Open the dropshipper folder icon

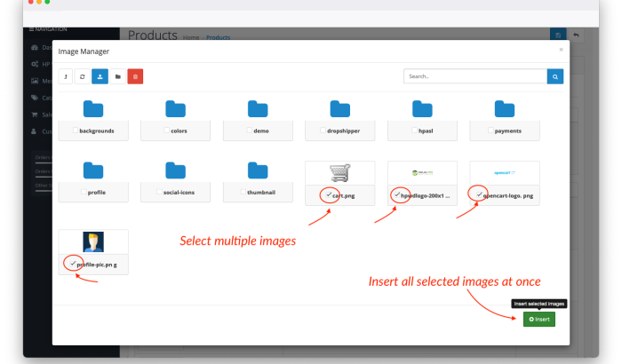tap(340, 109)
